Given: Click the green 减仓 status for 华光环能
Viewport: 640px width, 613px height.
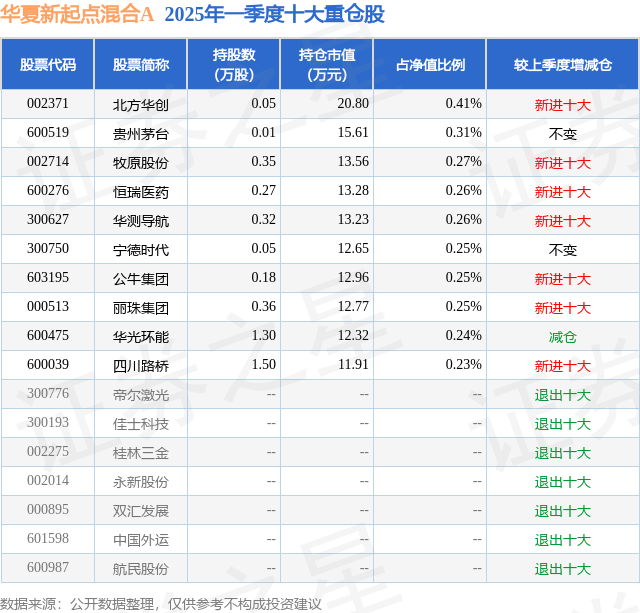Looking at the screenshot, I should [x=563, y=337].
